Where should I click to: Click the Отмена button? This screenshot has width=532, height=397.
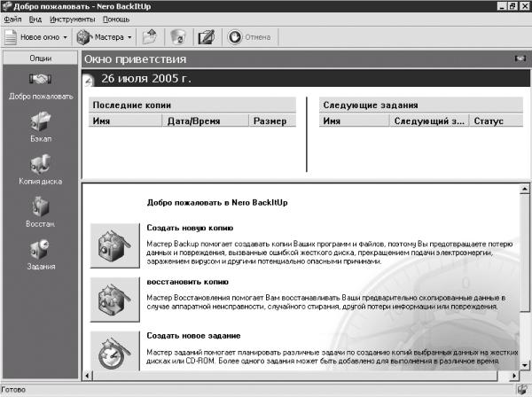pos(249,37)
